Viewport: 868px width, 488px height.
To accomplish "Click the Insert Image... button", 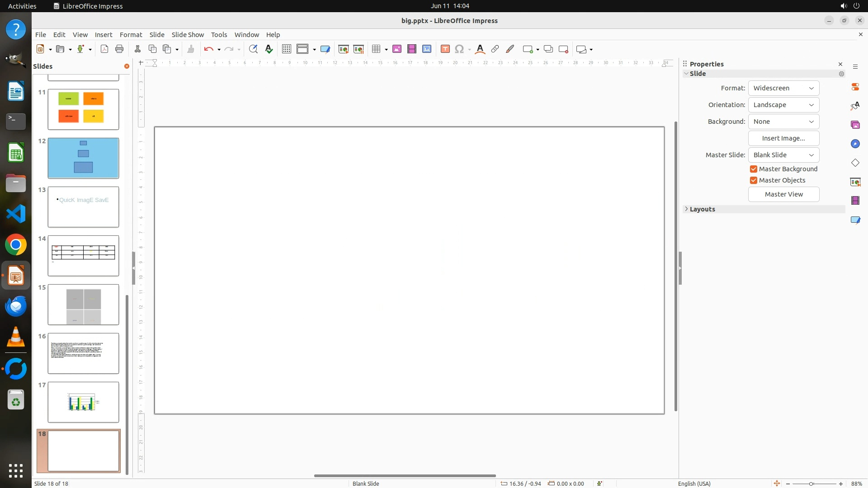I will (x=783, y=138).
